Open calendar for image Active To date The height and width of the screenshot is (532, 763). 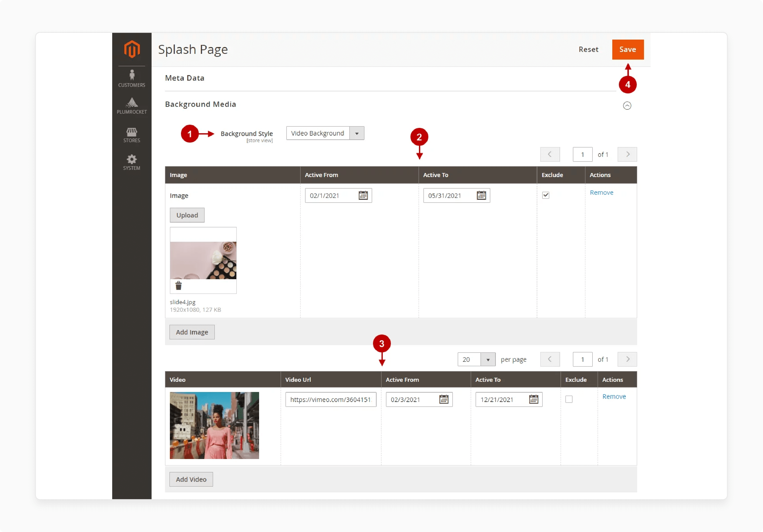(x=481, y=195)
